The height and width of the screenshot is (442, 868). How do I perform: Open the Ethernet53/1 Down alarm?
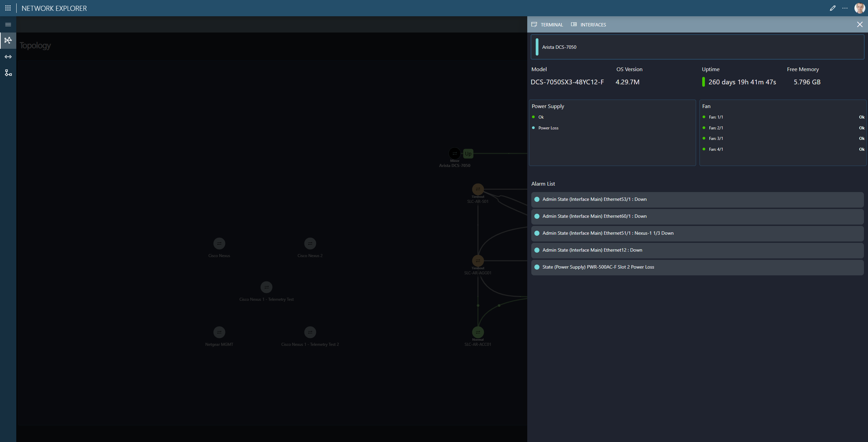click(697, 199)
